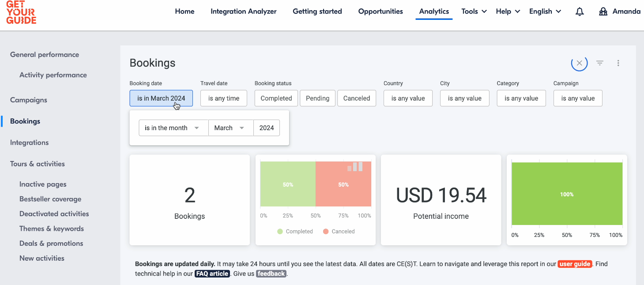644x285 pixels.
Task: Open the English language dropdown
Action: (545, 11)
